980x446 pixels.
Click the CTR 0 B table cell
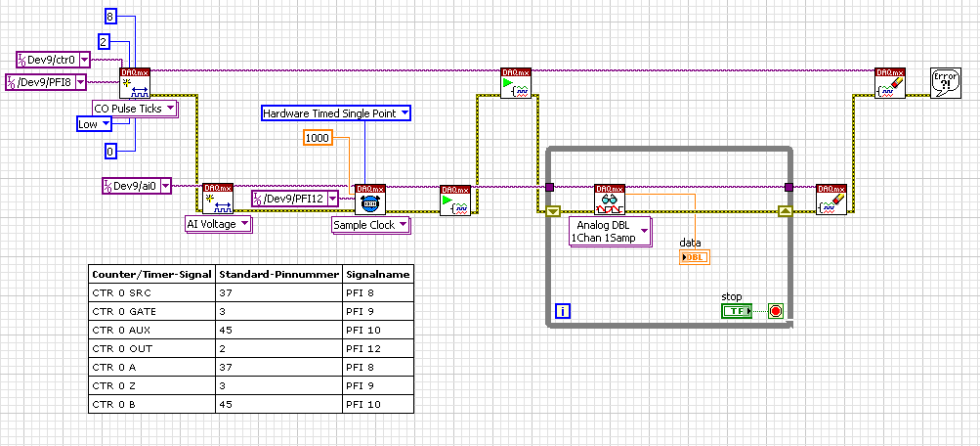tap(151, 405)
